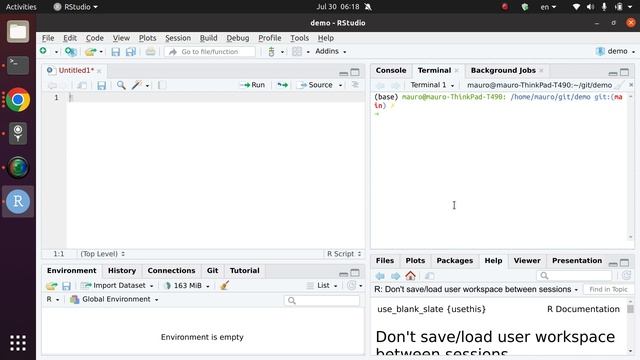Open the Files tab
Viewport: 640px width, 360px height.
[x=384, y=261]
